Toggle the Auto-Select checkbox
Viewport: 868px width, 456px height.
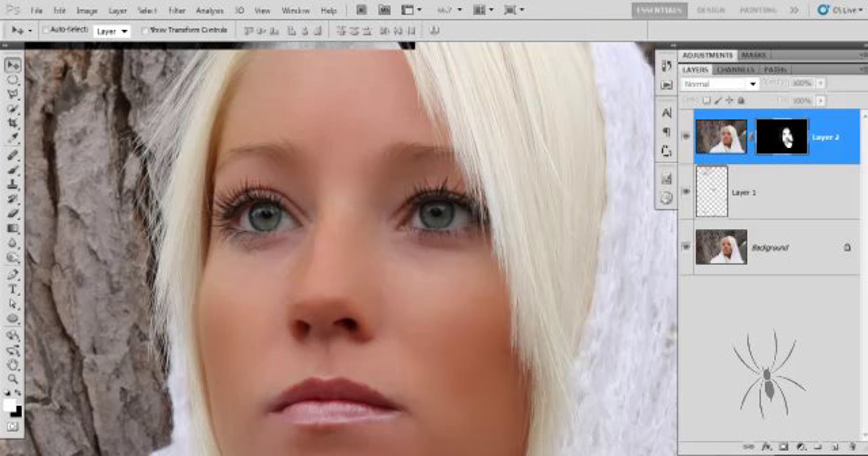(x=46, y=30)
